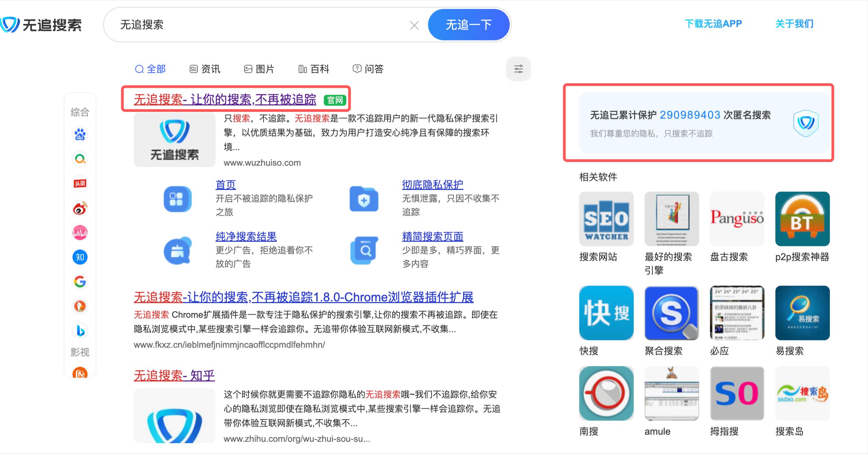Screen dimensions: 868x454
Task: Click into the search input field
Action: click(259, 25)
